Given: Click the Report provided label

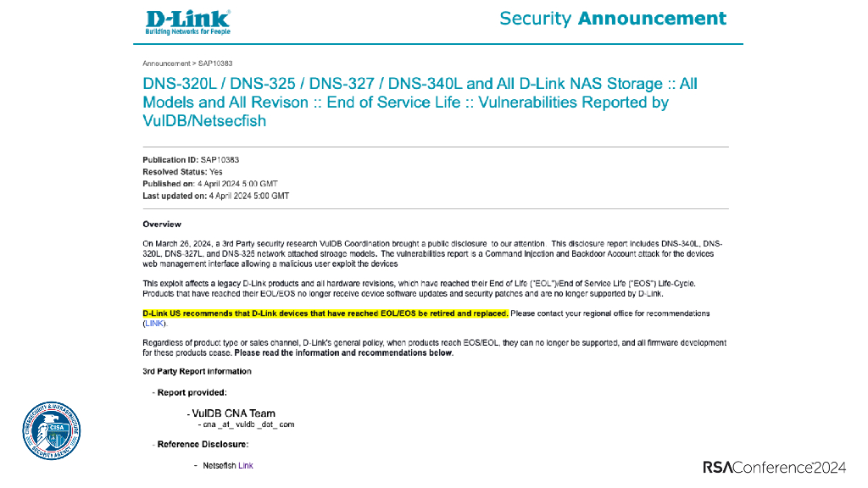Looking at the screenshot, I should pyautogui.click(x=192, y=392).
